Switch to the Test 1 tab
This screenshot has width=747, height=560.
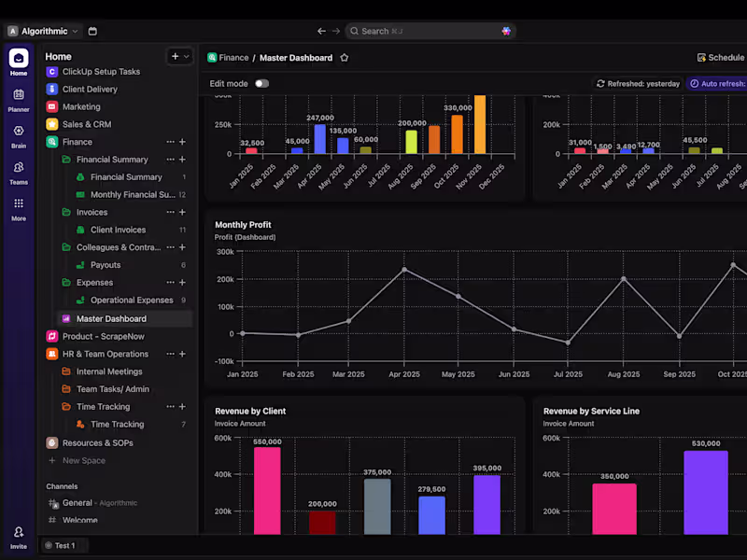[x=63, y=545]
